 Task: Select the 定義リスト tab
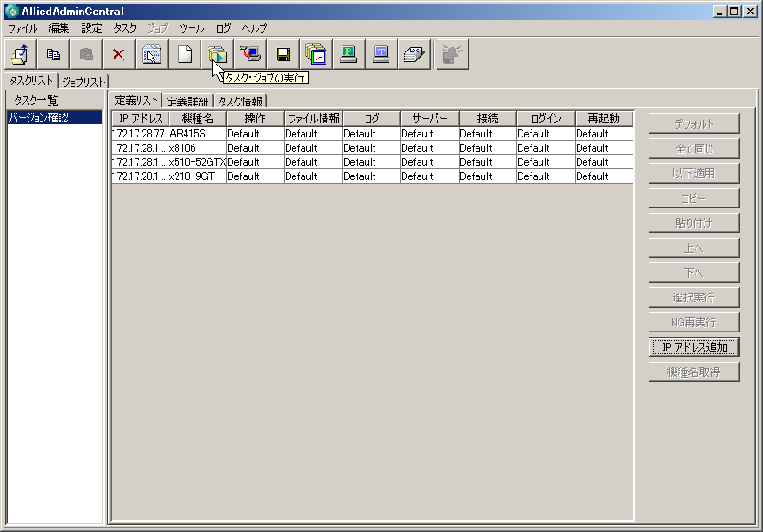136,100
